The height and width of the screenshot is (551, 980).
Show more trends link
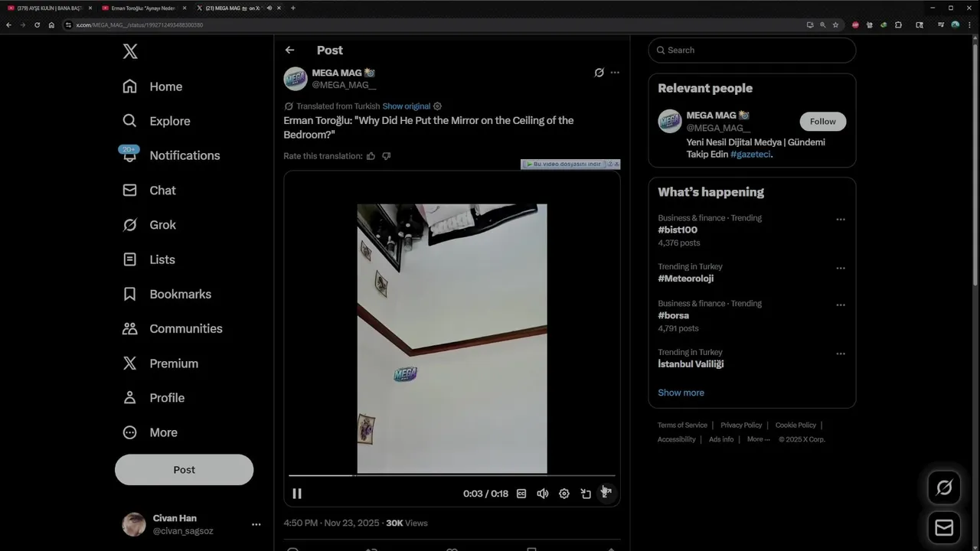(x=681, y=393)
